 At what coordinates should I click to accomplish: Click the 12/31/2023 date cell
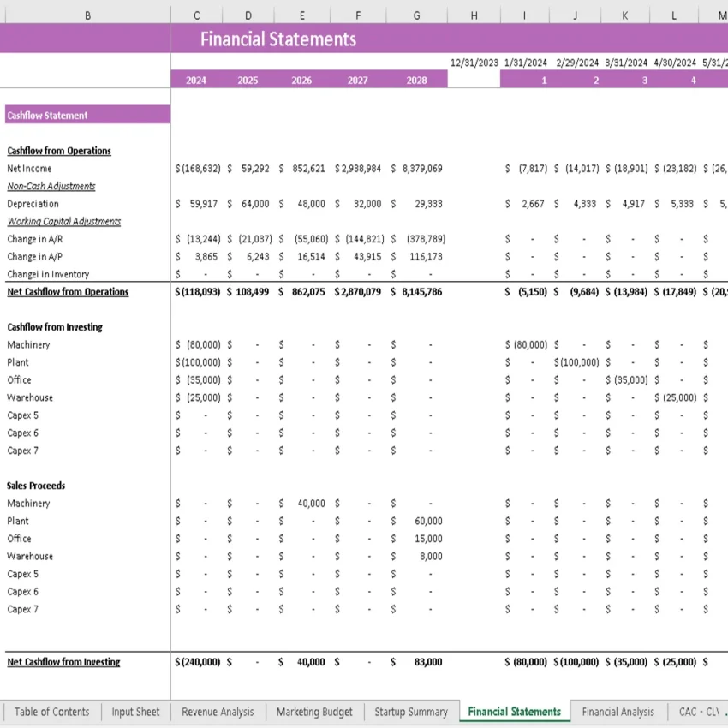tap(474, 63)
